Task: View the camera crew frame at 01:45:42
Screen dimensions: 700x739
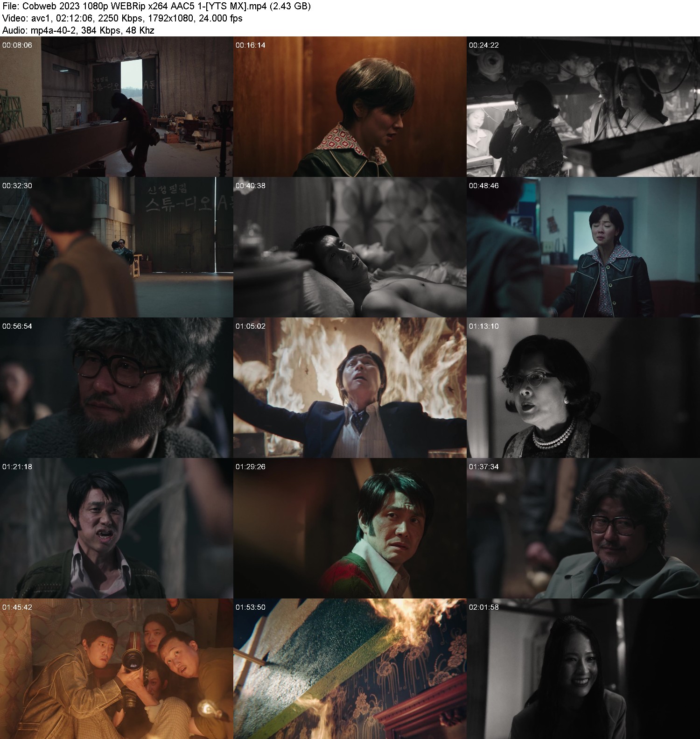Action: tap(117, 669)
